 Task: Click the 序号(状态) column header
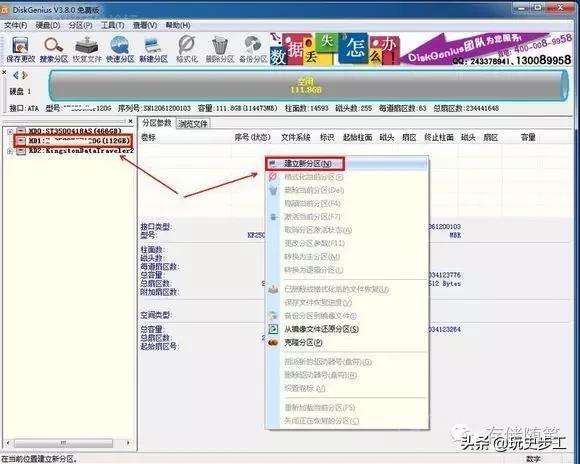[x=252, y=137]
